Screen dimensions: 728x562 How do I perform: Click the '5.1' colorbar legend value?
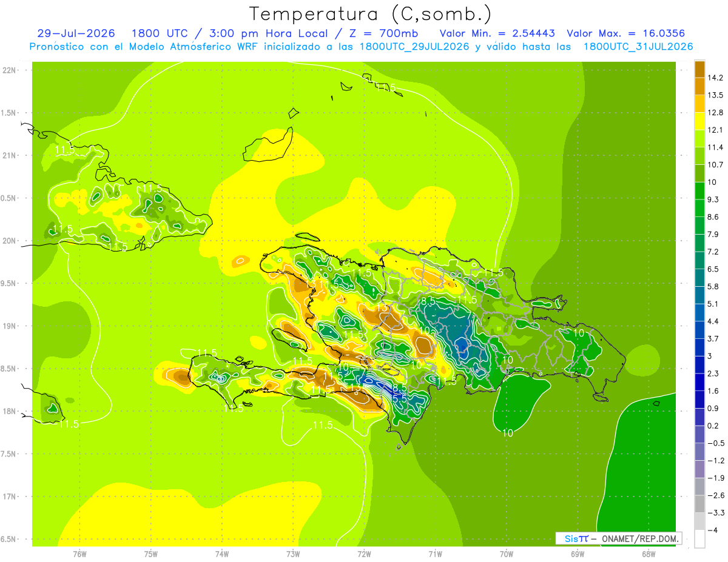click(713, 304)
